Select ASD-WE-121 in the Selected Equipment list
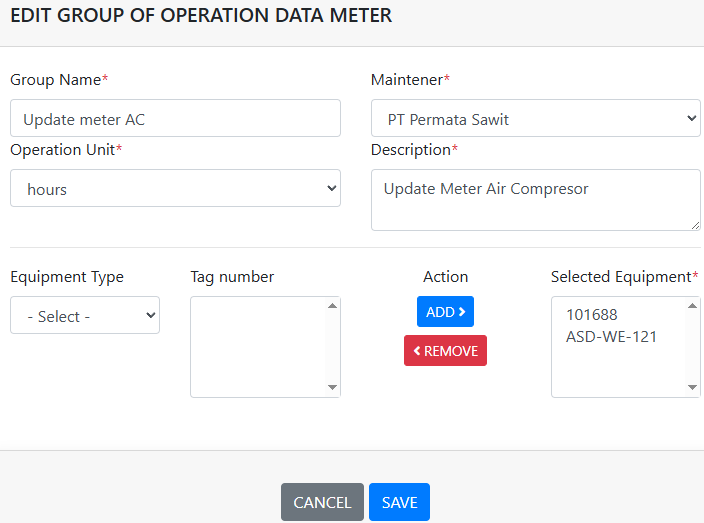 click(611, 336)
